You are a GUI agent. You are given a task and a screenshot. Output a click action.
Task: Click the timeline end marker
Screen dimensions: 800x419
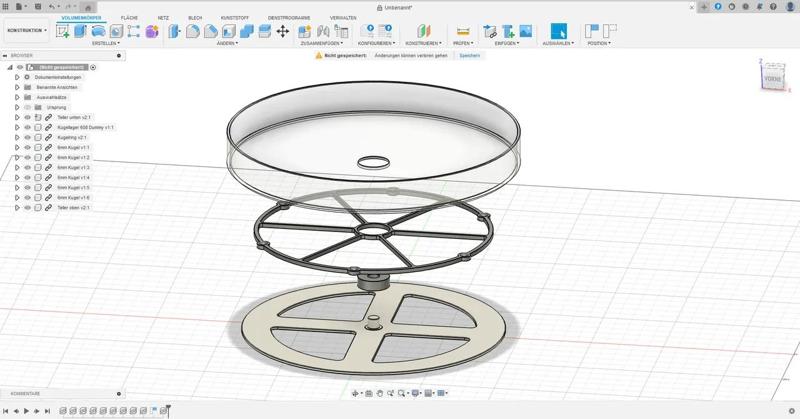168,409
